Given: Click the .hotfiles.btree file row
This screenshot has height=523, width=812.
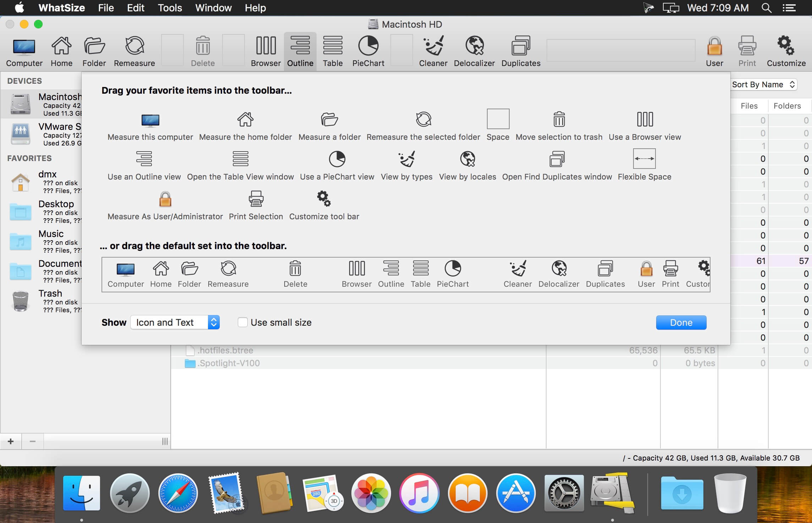Looking at the screenshot, I should click(491, 350).
